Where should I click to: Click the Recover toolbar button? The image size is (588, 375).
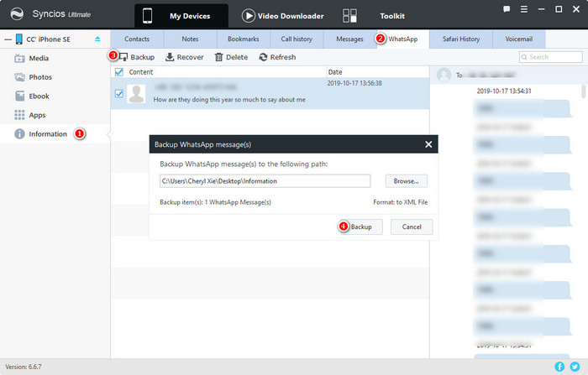(185, 57)
